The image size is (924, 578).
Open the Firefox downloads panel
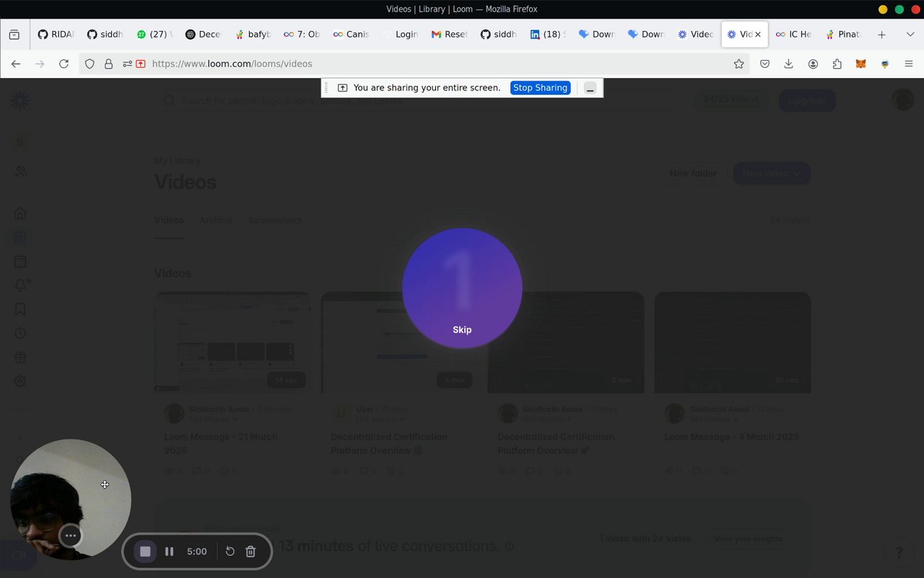(788, 64)
